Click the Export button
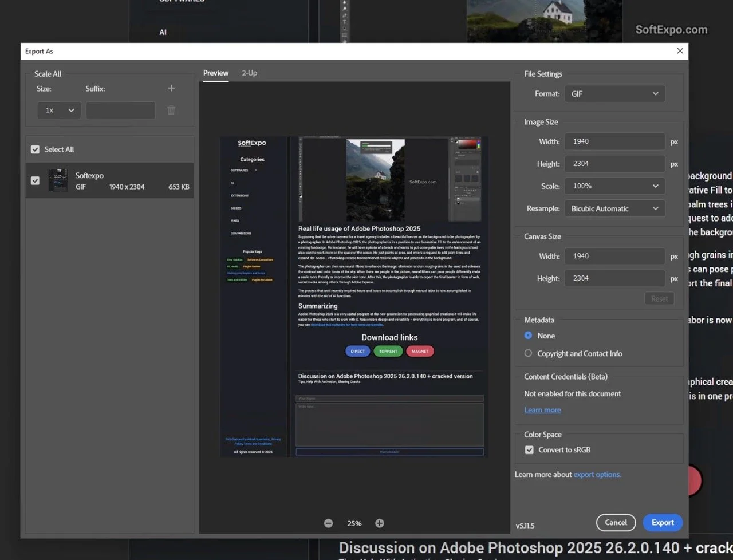 [663, 522]
